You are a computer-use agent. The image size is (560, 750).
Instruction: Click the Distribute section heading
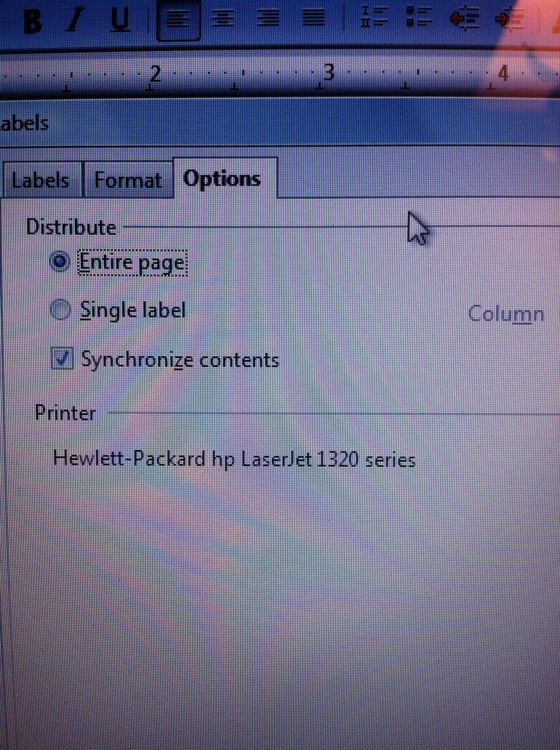pos(71,227)
